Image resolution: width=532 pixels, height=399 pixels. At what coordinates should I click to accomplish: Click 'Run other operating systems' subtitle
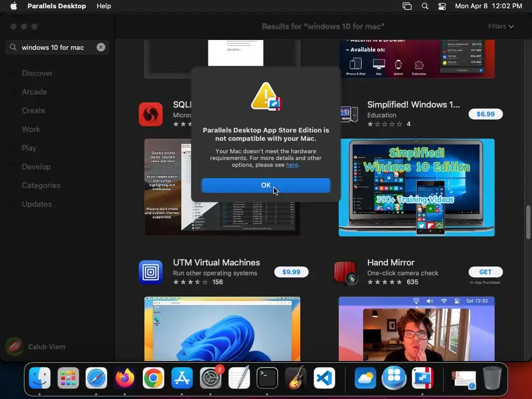coord(215,273)
